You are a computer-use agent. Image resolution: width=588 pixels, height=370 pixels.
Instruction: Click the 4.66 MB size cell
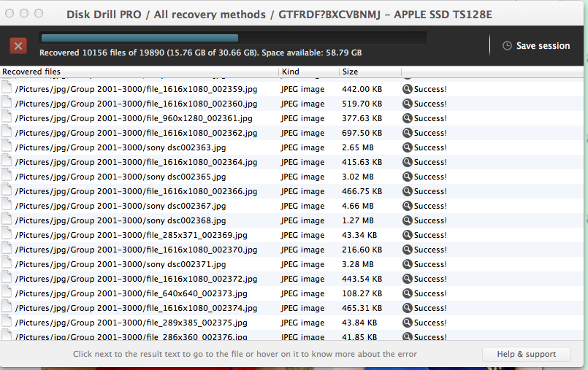click(x=358, y=206)
